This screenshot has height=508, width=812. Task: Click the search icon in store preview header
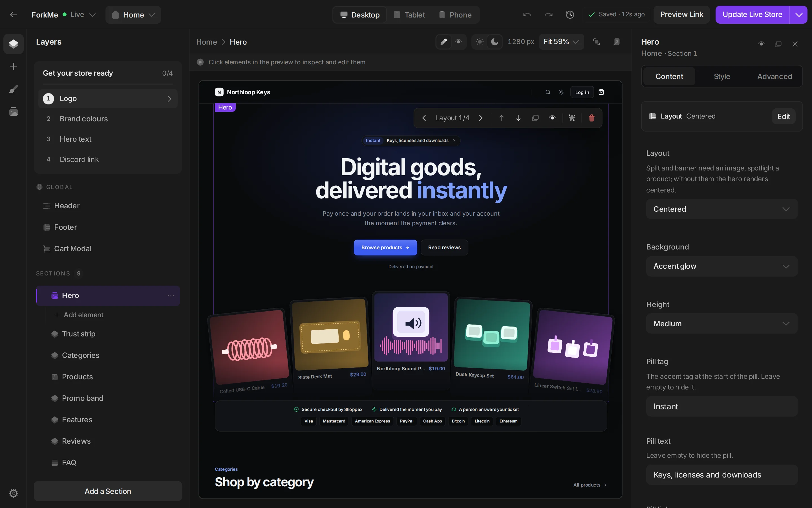[x=548, y=92]
